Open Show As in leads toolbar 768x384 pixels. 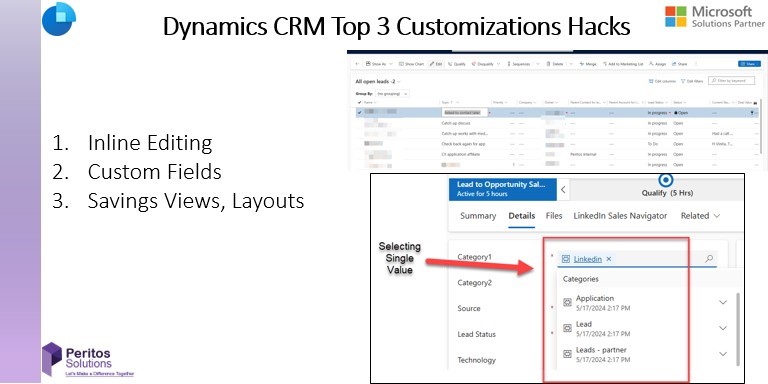pyautogui.click(x=378, y=64)
